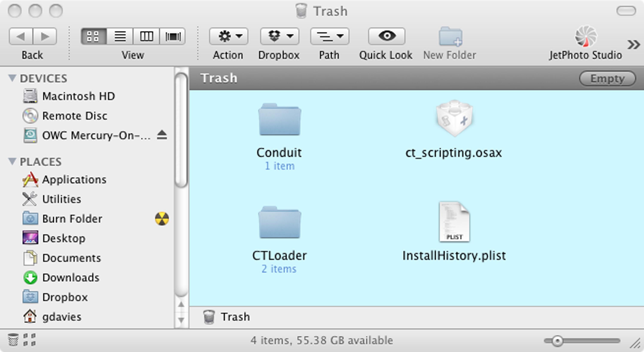Image resolution: width=644 pixels, height=352 pixels.
Task: Click Trash in the path bar
Action: point(235,317)
